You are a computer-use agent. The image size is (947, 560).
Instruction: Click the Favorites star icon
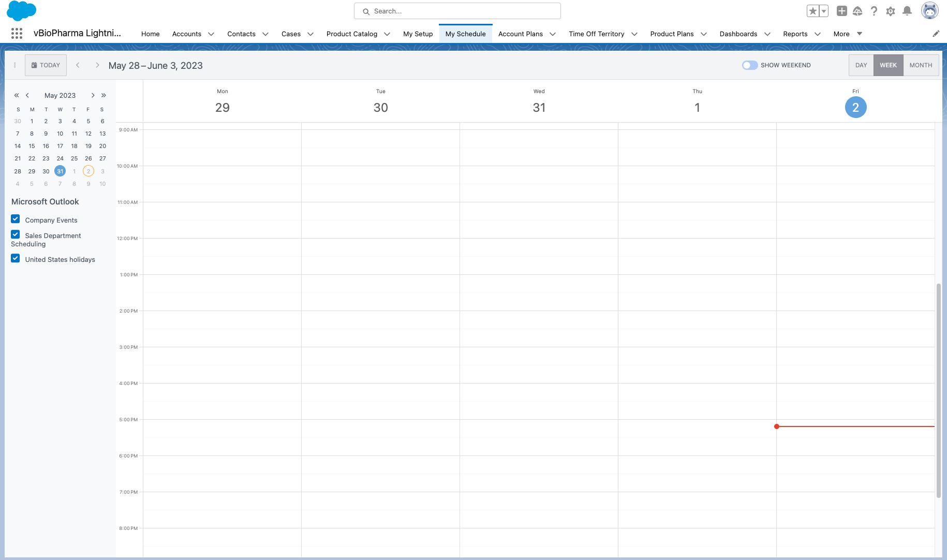[813, 11]
